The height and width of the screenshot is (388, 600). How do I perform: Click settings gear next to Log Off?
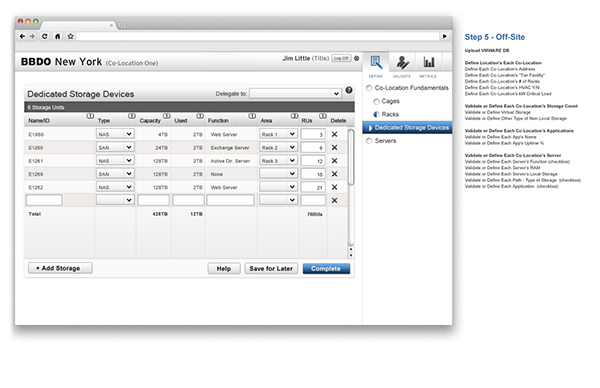[x=356, y=58]
